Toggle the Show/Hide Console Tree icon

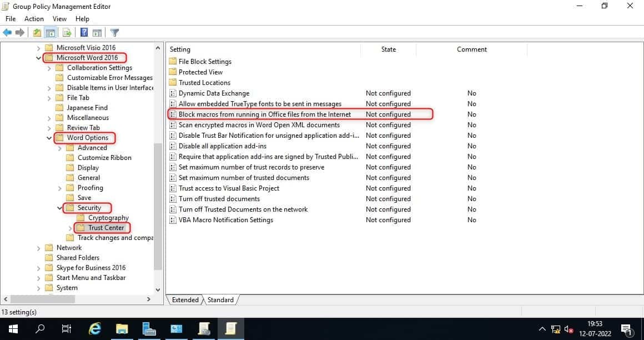[x=51, y=32]
